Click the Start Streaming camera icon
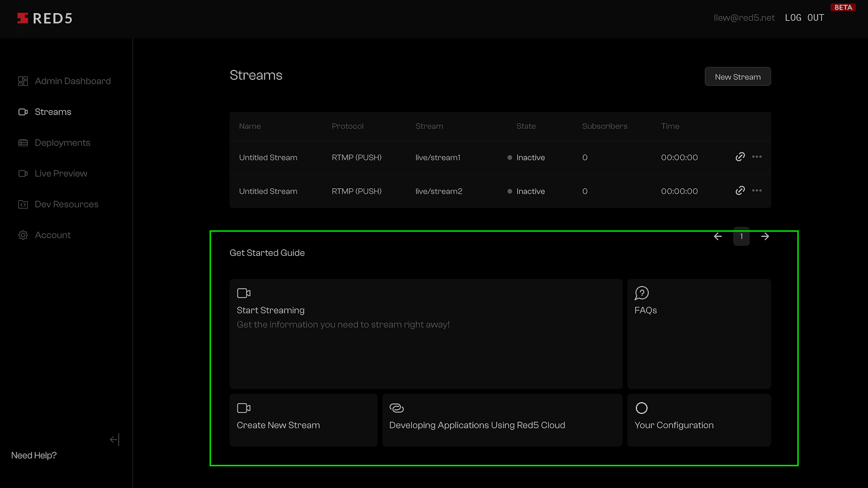 [244, 293]
